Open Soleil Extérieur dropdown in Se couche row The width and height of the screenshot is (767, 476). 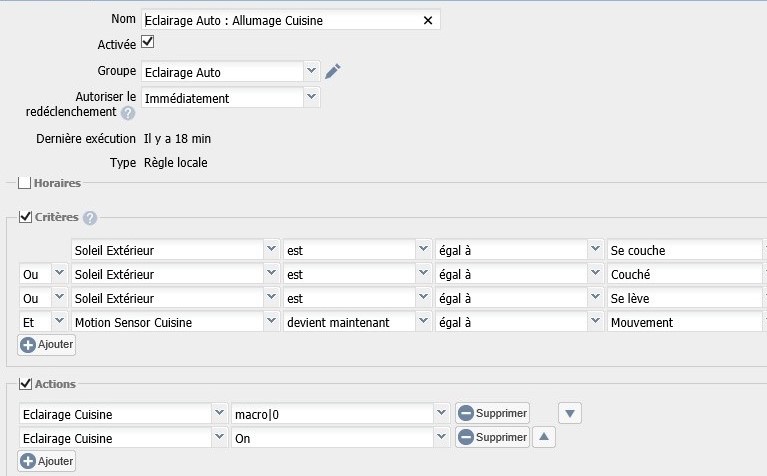[271, 249]
